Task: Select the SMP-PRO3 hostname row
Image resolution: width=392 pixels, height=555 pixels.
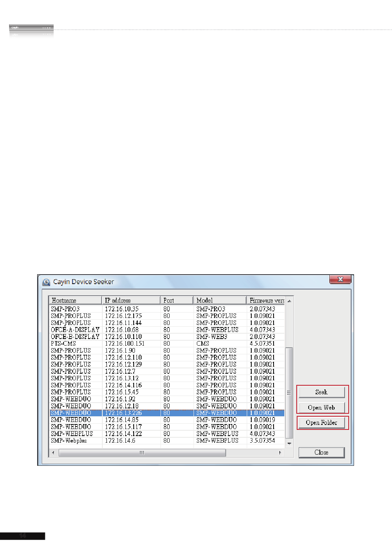Action: click(x=167, y=309)
